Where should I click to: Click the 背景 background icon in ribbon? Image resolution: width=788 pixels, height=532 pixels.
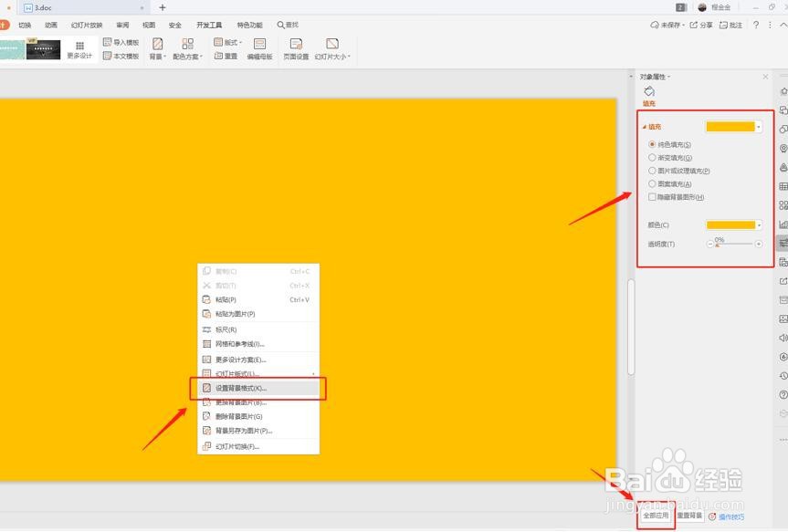157,44
